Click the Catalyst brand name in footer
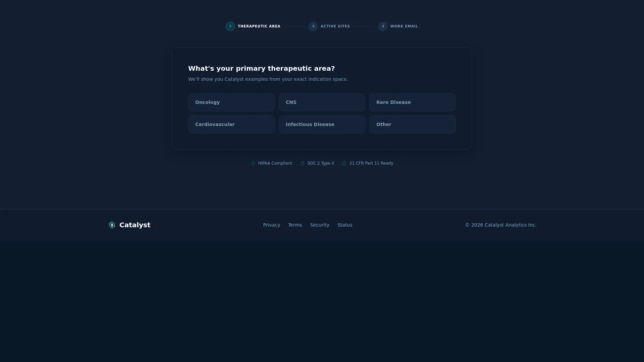The height and width of the screenshot is (362, 644). coord(135,225)
